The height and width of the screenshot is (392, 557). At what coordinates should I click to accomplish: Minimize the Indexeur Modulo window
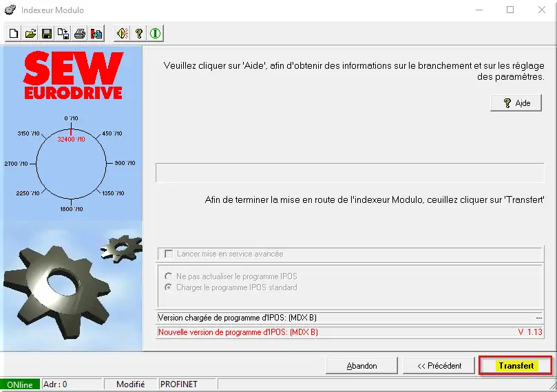(479, 10)
